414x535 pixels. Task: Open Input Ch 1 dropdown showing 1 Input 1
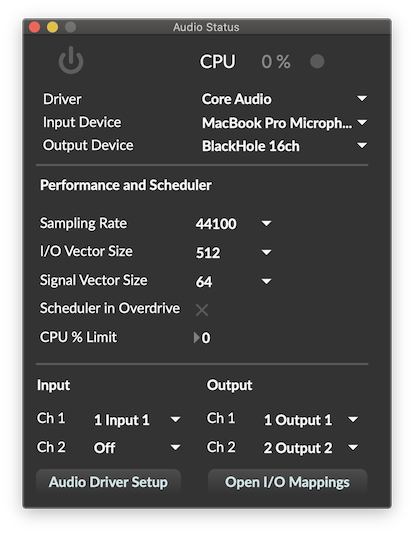point(137,419)
